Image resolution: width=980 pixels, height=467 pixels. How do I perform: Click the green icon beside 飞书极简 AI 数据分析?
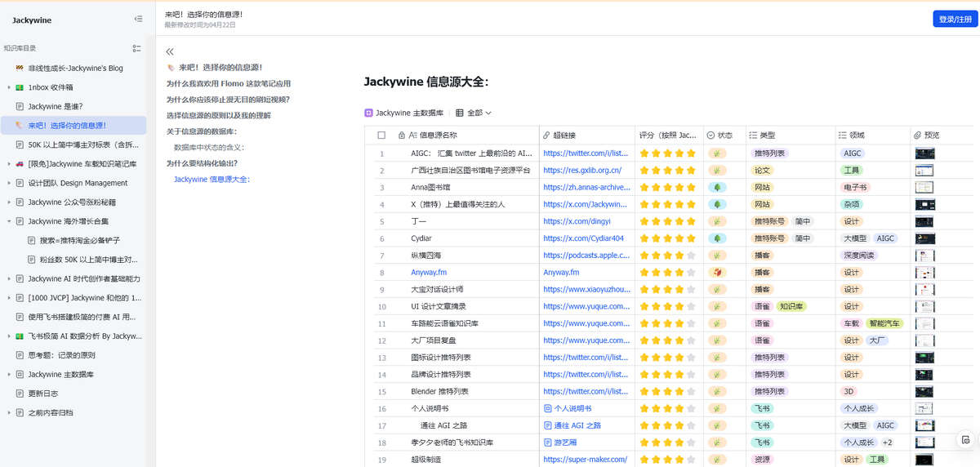tap(20, 336)
